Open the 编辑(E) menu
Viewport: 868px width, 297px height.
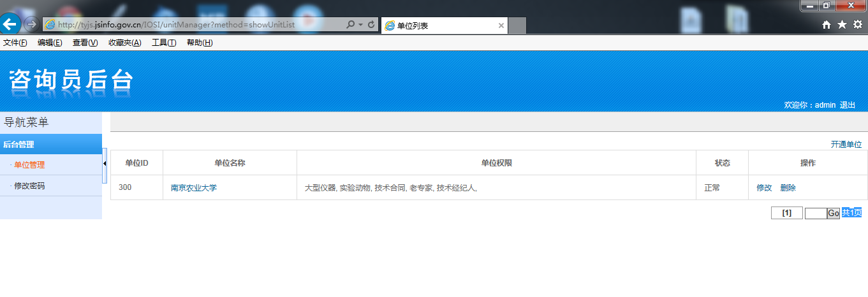50,43
